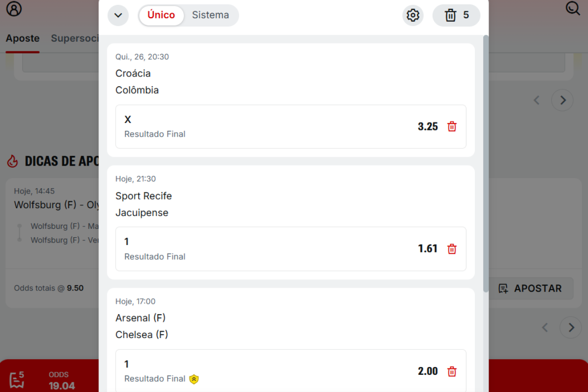Select the Único bet mode

point(161,15)
